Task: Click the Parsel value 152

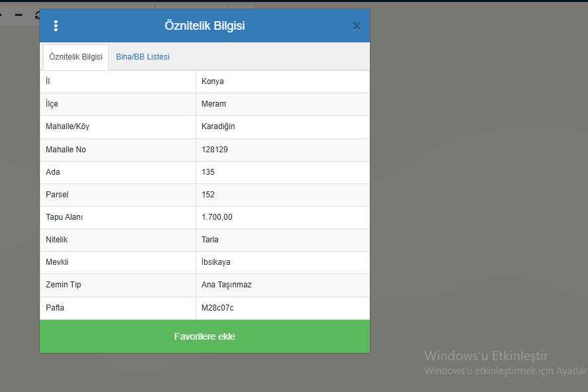Action: pos(208,195)
